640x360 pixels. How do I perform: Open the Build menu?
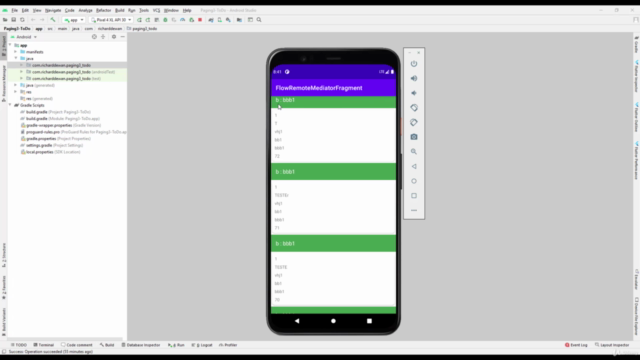pos(120,10)
